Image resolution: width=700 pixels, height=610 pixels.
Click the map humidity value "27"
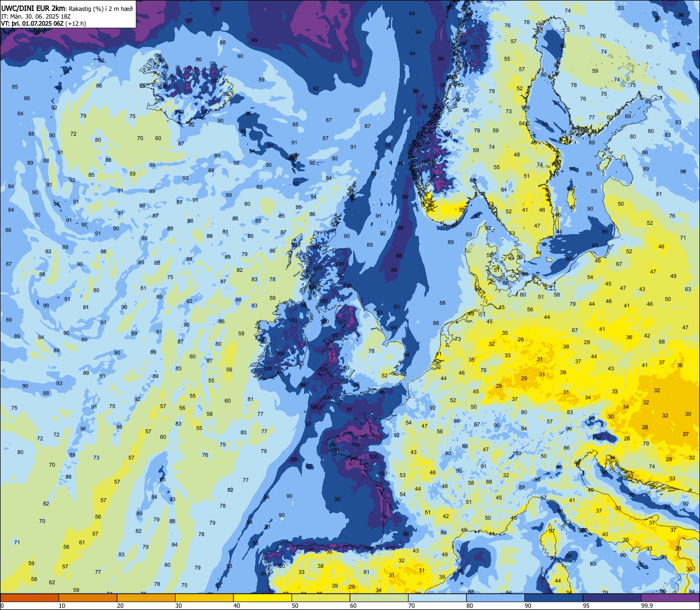[686, 434]
